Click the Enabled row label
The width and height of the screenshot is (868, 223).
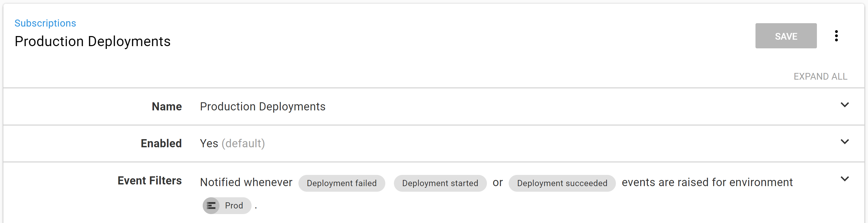(161, 143)
